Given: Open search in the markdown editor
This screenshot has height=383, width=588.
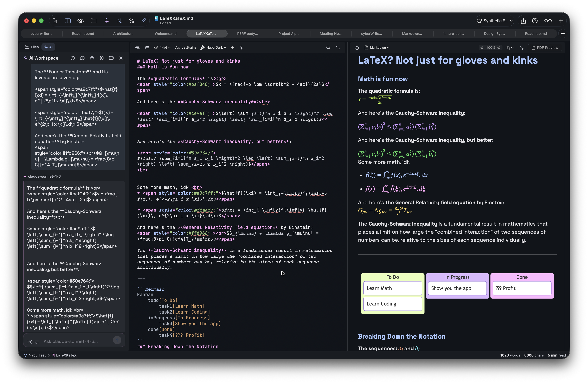Looking at the screenshot, I should [328, 47].
